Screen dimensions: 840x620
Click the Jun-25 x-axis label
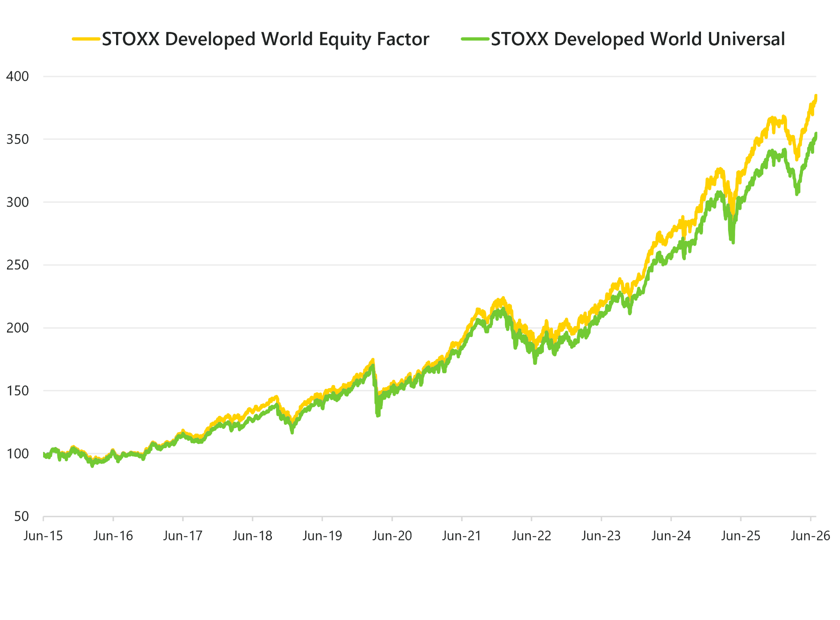pos(741,536)
